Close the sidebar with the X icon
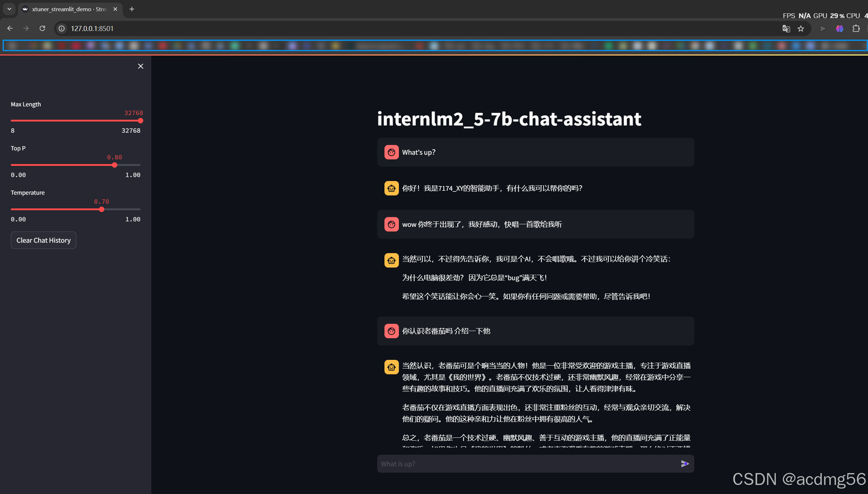Viewport: 868px width, 494px height. click(141, 66)
